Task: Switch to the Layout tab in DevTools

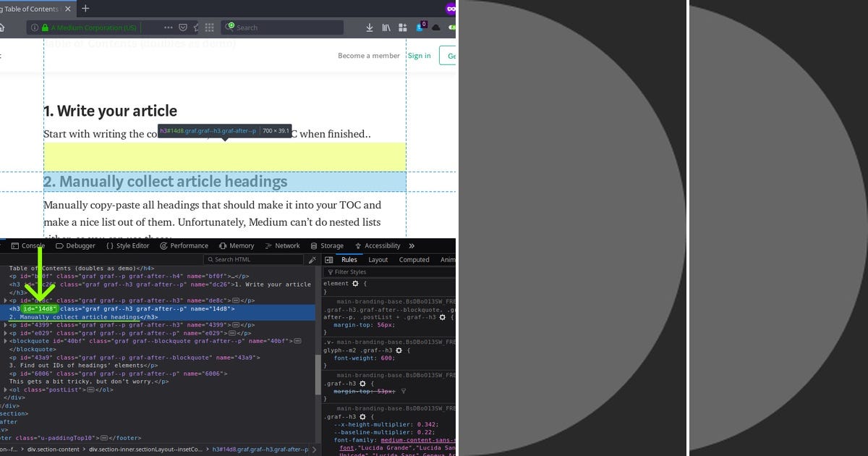Action: [378, 259]
